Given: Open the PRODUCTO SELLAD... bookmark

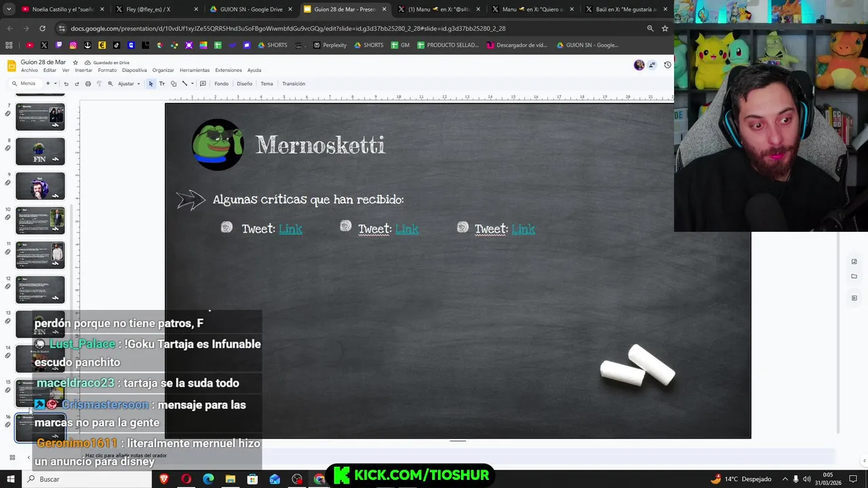Looking at the screenshot, I should click(x=448, y=45).
